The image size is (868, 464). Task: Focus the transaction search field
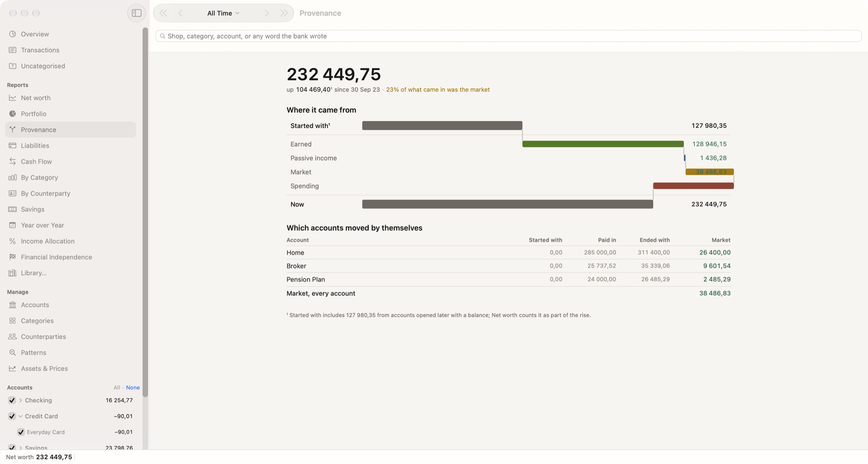tap(509, 36)
